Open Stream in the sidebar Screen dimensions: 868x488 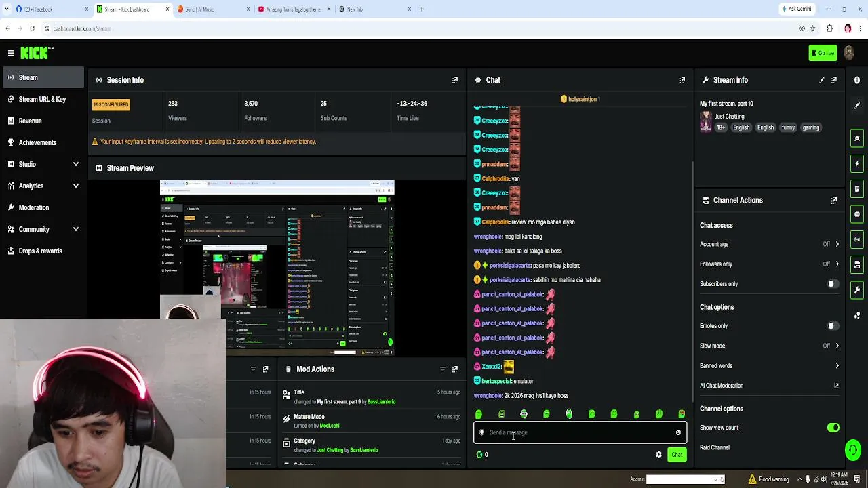click(x=42, y=77)
